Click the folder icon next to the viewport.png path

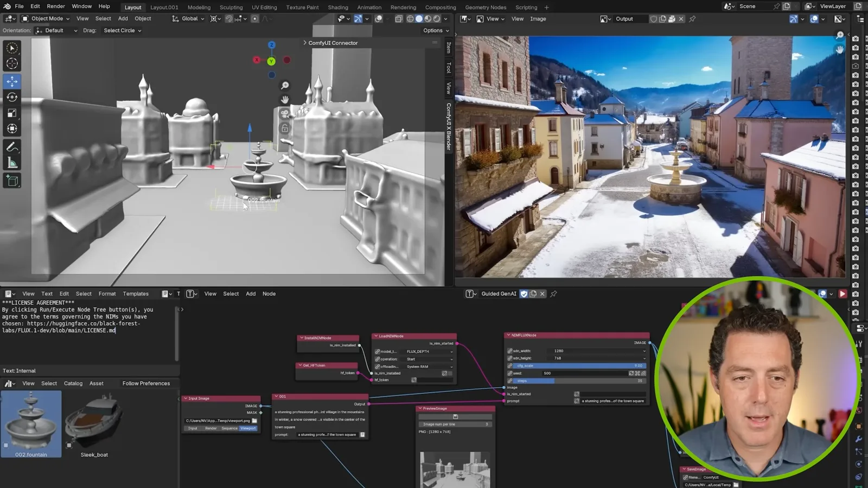pos(254,421)
